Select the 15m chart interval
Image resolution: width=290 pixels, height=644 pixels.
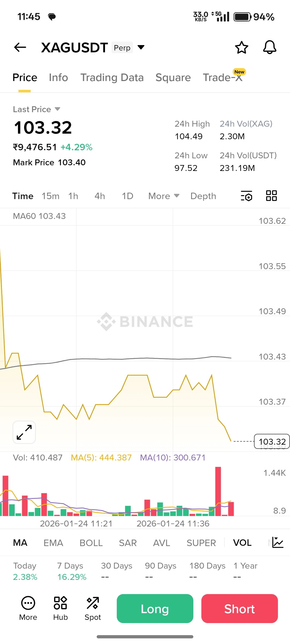click(x=50, y=196)
